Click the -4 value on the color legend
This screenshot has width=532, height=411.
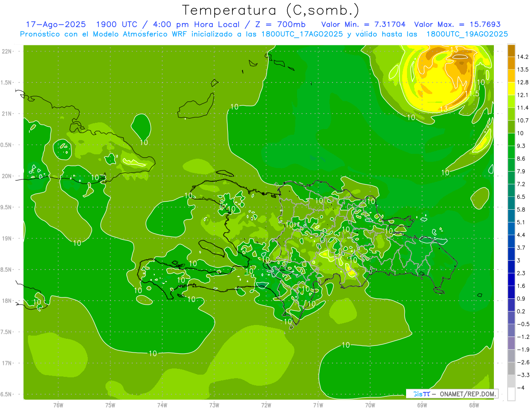tap(520, 388)
